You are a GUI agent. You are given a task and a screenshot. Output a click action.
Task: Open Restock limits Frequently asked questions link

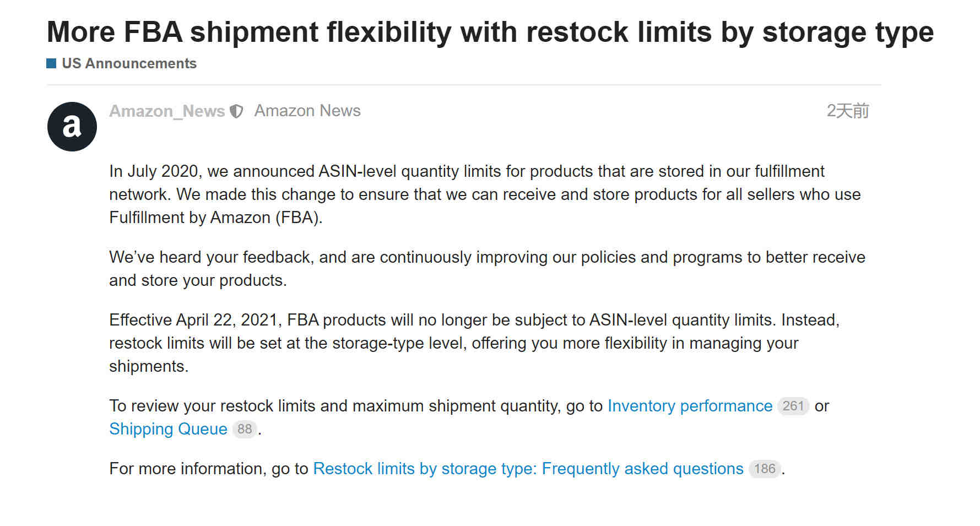(528, 469)
